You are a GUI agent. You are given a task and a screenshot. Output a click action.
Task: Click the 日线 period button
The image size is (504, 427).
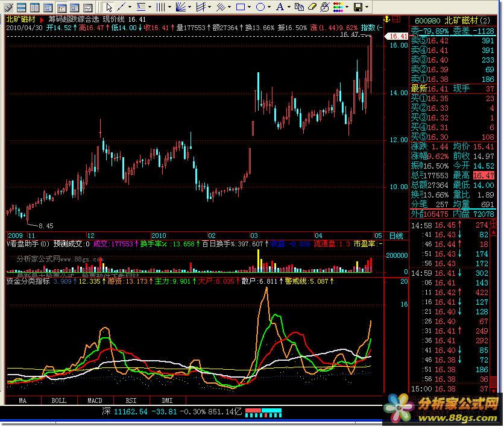(x=396, y=235)
